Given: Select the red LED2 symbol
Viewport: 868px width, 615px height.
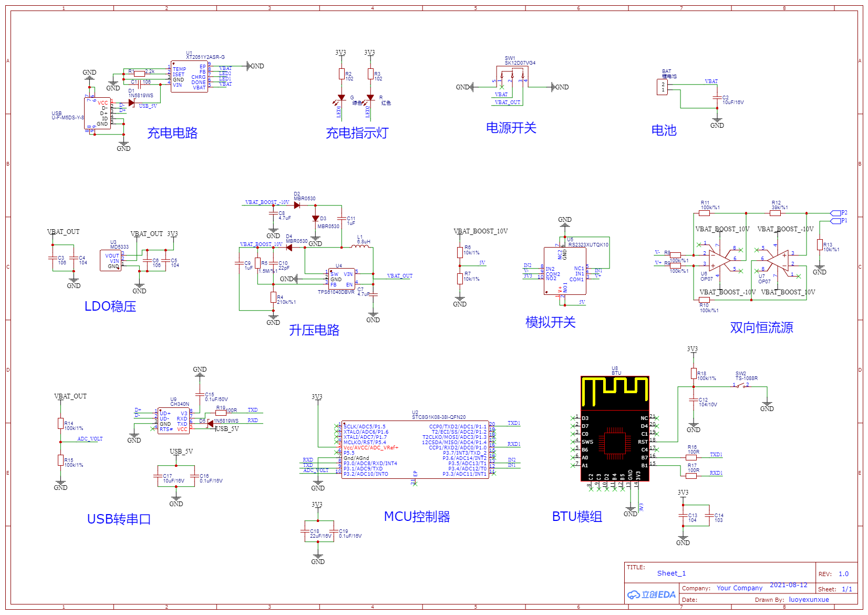Looking at the screenshot, I should click(x=370, y=98).
